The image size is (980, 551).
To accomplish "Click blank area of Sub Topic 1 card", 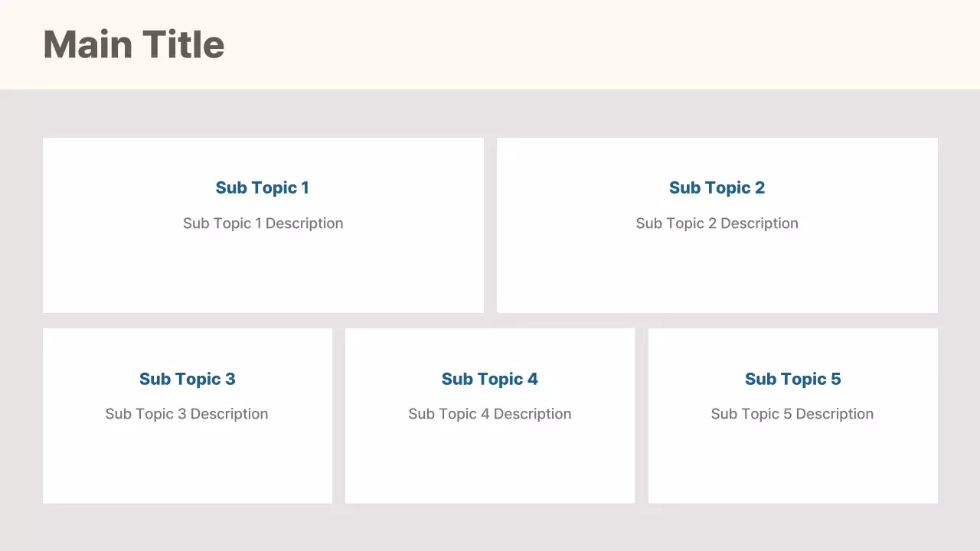I will (x=263, y=275).
